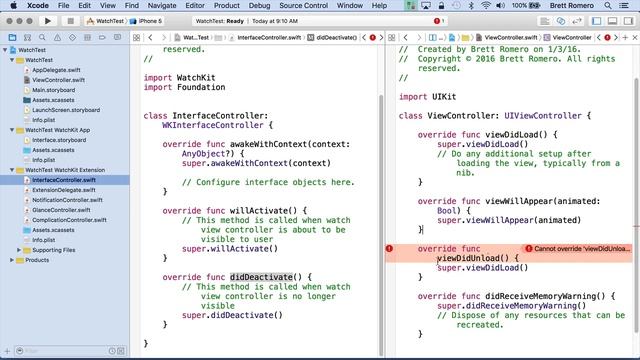Image resolution: width=640 pixels, height=360 pixels.
Task: Jump to next issue in assistant editor
Action: [x=616, y=38]
